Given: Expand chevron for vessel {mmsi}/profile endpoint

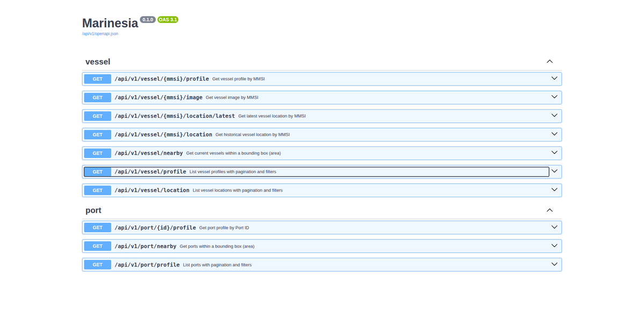Looking at the screenshot, I should (x=554, y=78).
